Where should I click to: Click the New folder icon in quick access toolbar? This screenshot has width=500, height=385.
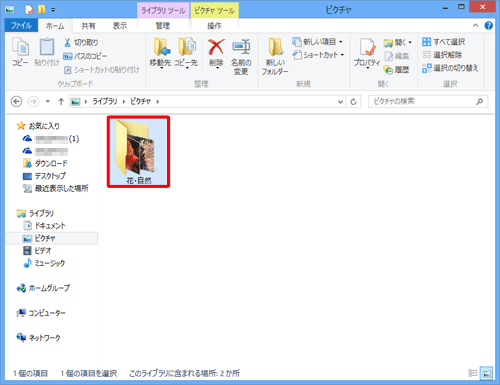coord(42,10)
